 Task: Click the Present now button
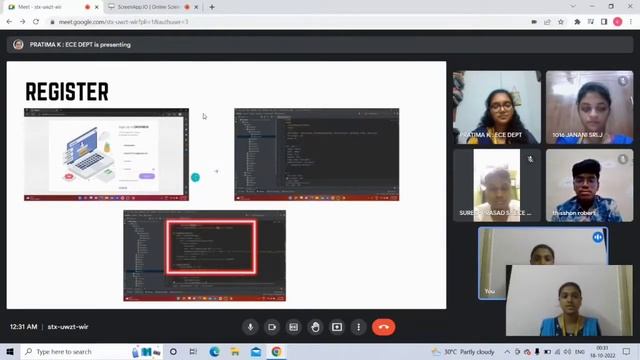(x=337, y=327)
